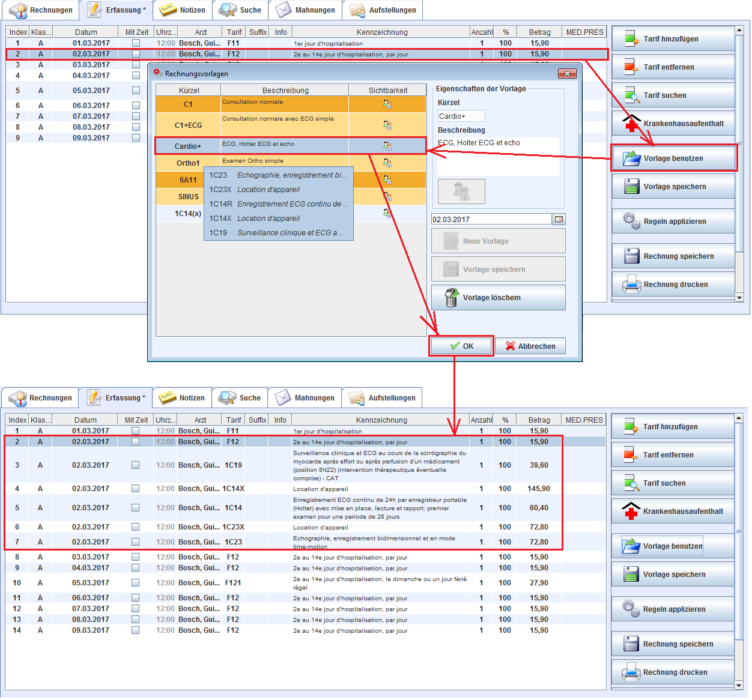Image resolution: width=752 pixels, height=700 pixels.
Task: Toggle the Mit Zeit checkbox in the 1C14X row
Action: coord(136,489)
